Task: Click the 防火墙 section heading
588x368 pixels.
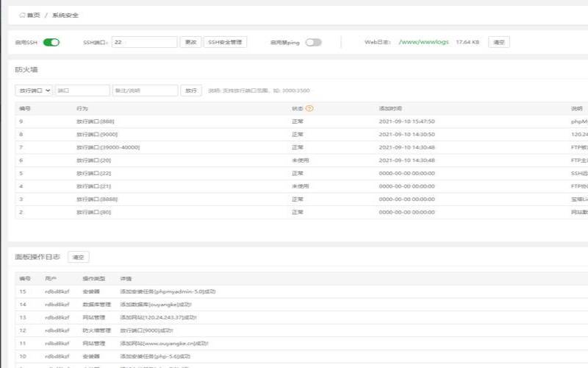Action: pyautogui.click(x=26, y=70)
